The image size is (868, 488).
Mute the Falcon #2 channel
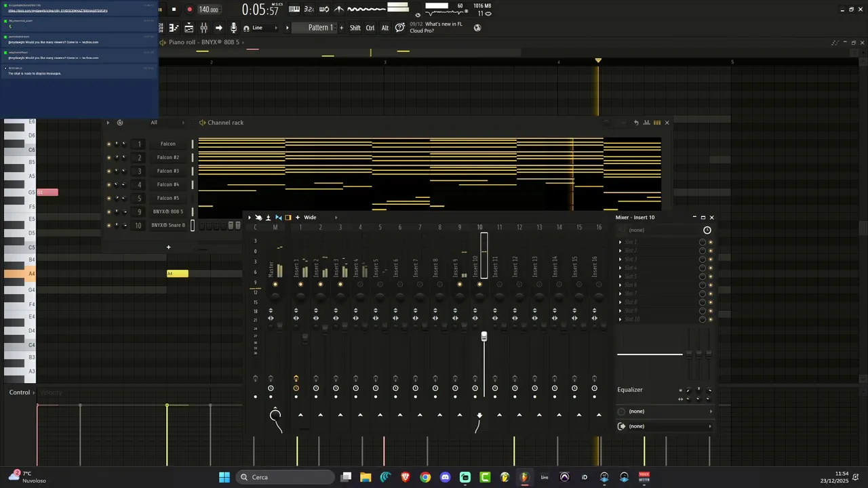108,157
